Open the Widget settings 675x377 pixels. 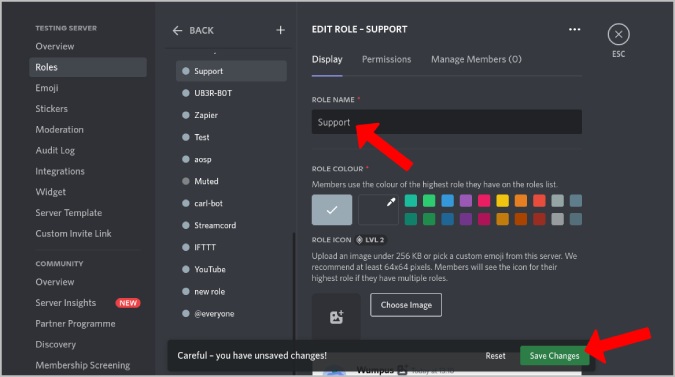pos(50,192)
